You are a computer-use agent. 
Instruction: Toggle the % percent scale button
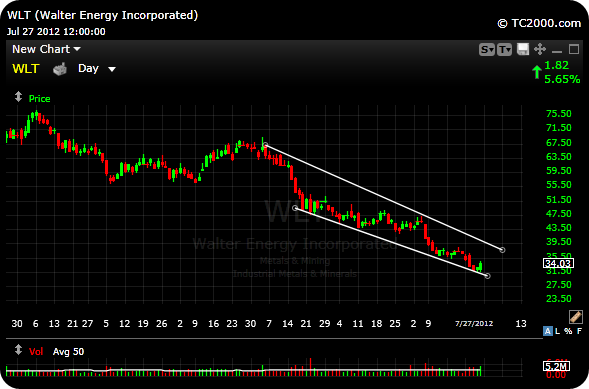(x=568, y=331)
